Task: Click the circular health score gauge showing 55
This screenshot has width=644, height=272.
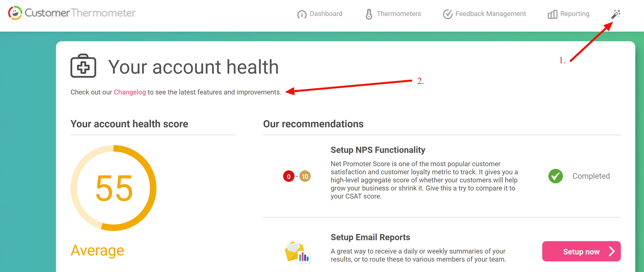Action: [114, 188]
